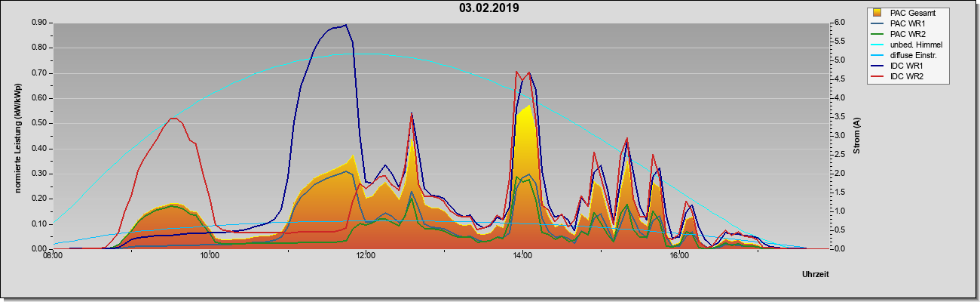Image resolution: width=980 pixels, height=302 pixels.
Task: Click the PAC Gesamt legend color swatch
Action: click(x=877, y=13)
